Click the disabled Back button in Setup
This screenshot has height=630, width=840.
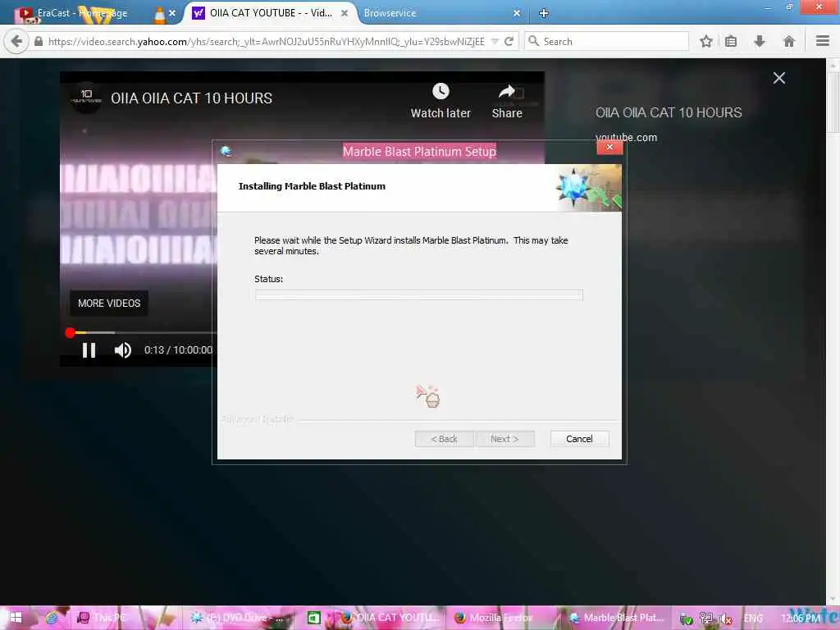tap(444, 439)
